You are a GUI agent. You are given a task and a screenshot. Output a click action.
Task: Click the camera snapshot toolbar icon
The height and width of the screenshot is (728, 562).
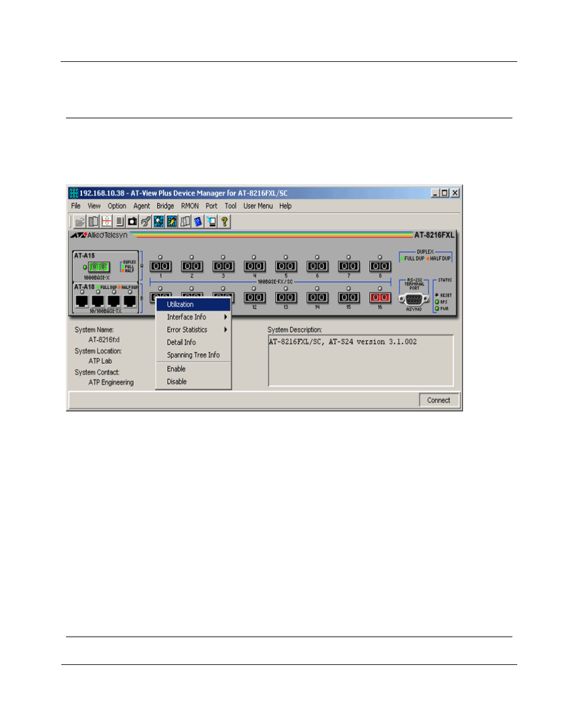(133, 222)
